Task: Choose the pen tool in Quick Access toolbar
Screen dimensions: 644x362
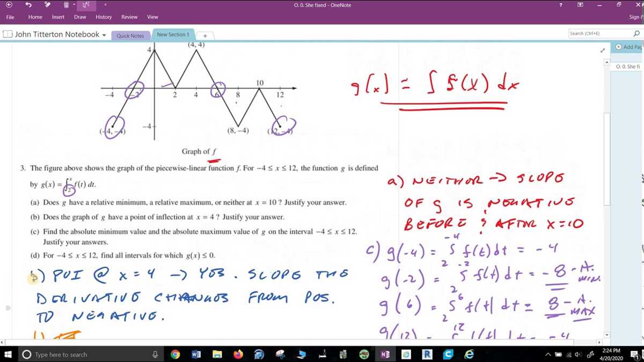Action: click(x=66, y=5)
